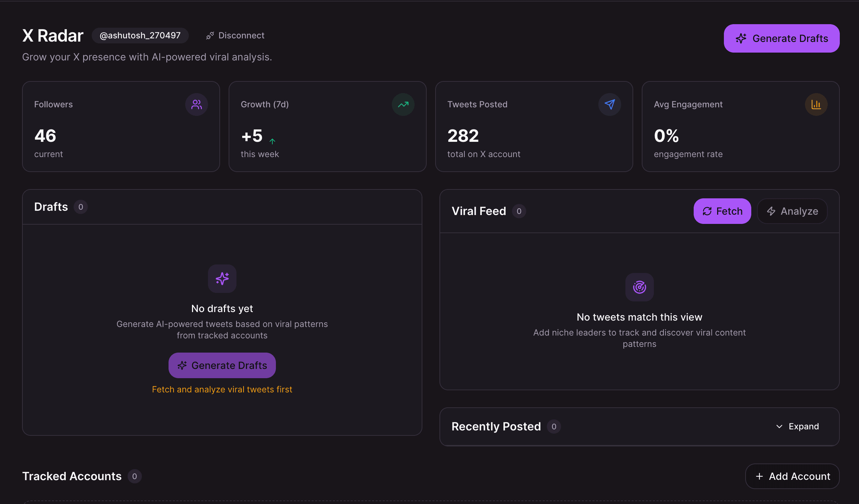Click the bar chart icon on Avg Engagement card
This screenshot has width=859, height=504.
click(816, 104)
